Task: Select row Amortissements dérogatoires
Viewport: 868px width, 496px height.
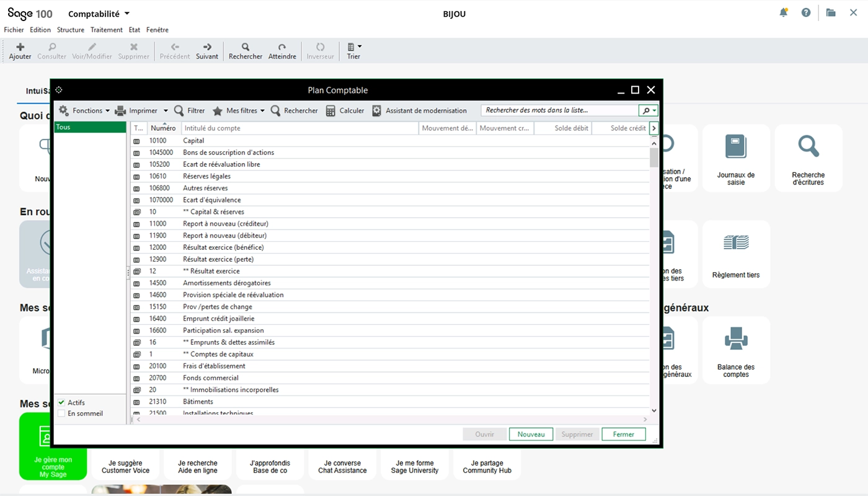Action: (390, 283)
